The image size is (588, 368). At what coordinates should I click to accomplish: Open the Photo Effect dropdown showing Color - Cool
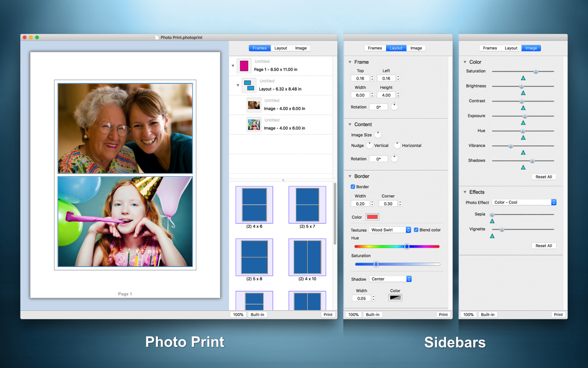pos(524,202)
